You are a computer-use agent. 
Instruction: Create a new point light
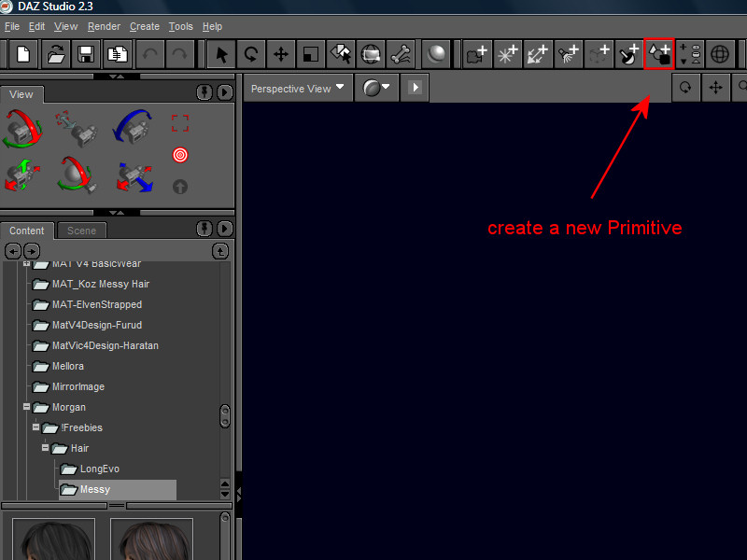coord(507,54)
